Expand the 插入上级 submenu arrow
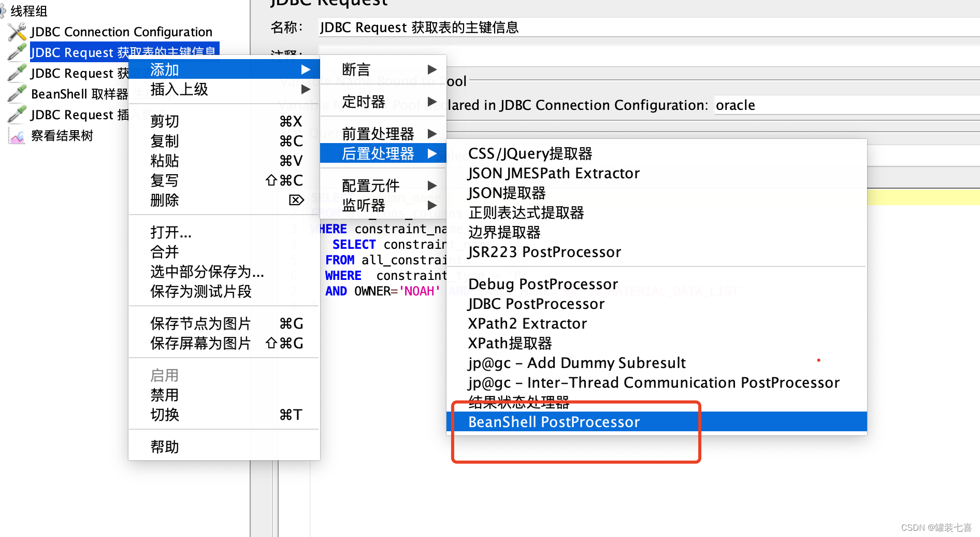 click(306, 89)
